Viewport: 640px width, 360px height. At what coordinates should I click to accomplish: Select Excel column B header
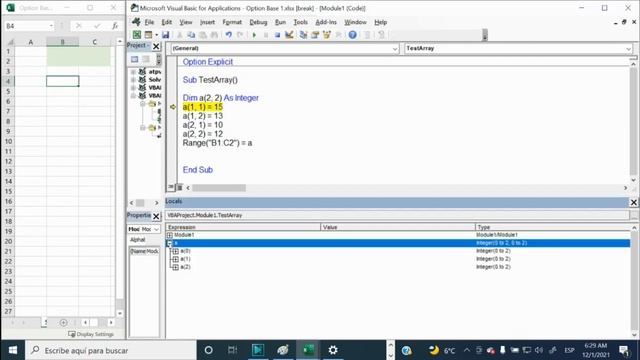coord(62,42)
